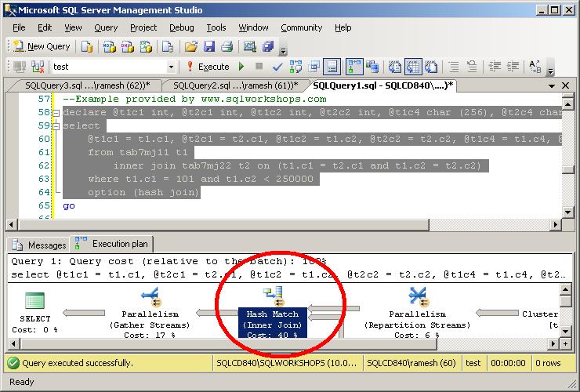Switch to the SQLQuery3.sql tab

87,86
